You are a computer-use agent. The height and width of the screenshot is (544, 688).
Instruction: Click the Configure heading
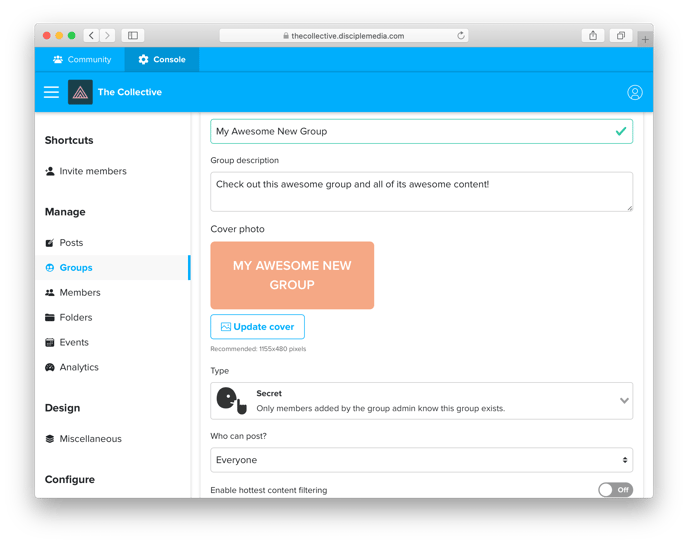click(70, 480)
